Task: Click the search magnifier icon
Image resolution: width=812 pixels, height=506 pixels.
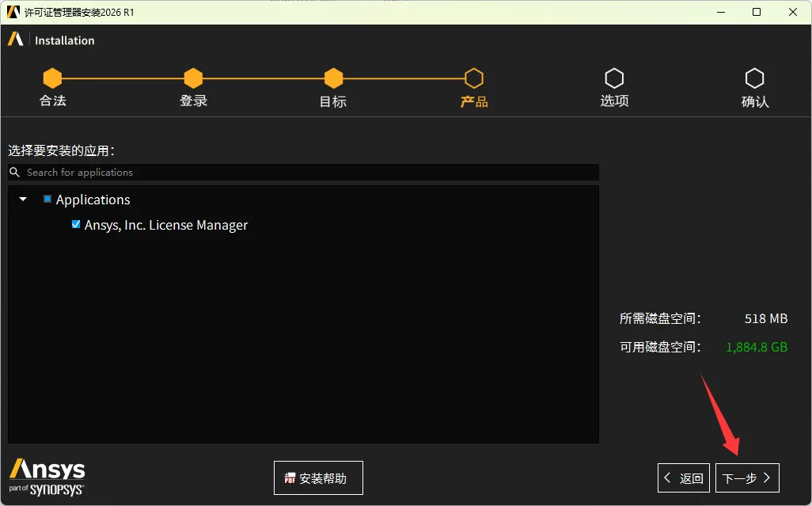Action: click(x=15, y=172)
